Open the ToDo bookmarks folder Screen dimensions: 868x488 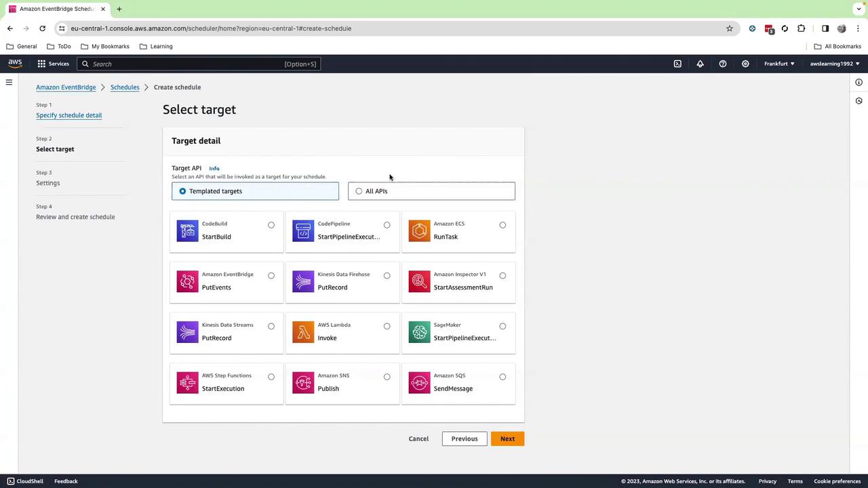pos(59,46)
